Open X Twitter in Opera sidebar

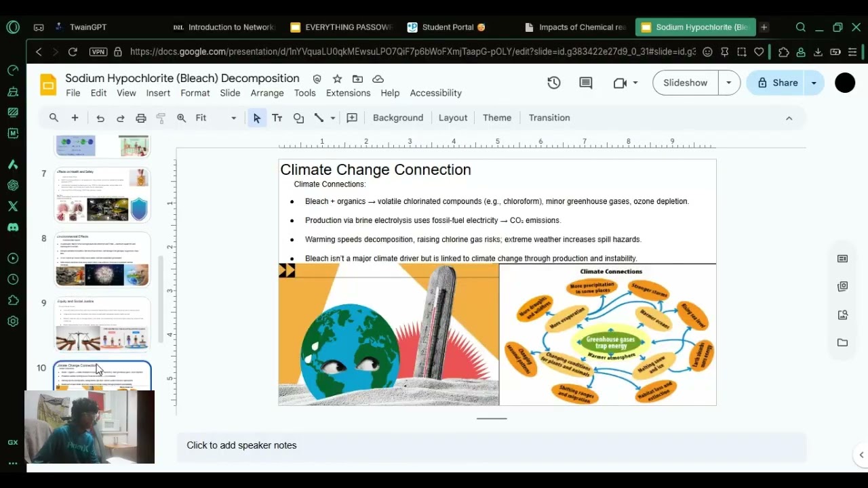tap(13, 206)
